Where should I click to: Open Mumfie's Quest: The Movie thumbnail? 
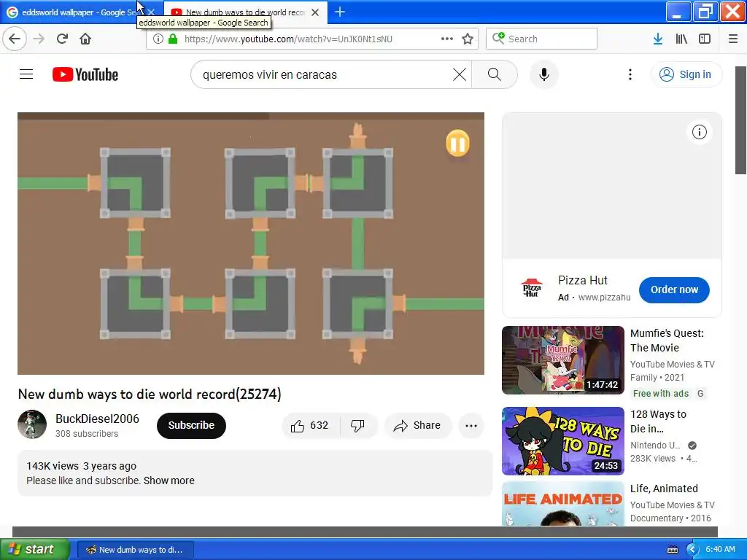(562, 360)
